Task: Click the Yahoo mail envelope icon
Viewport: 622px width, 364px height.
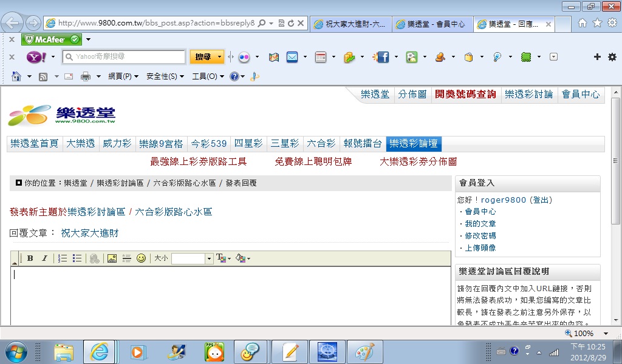Action: tap(292, 57)
